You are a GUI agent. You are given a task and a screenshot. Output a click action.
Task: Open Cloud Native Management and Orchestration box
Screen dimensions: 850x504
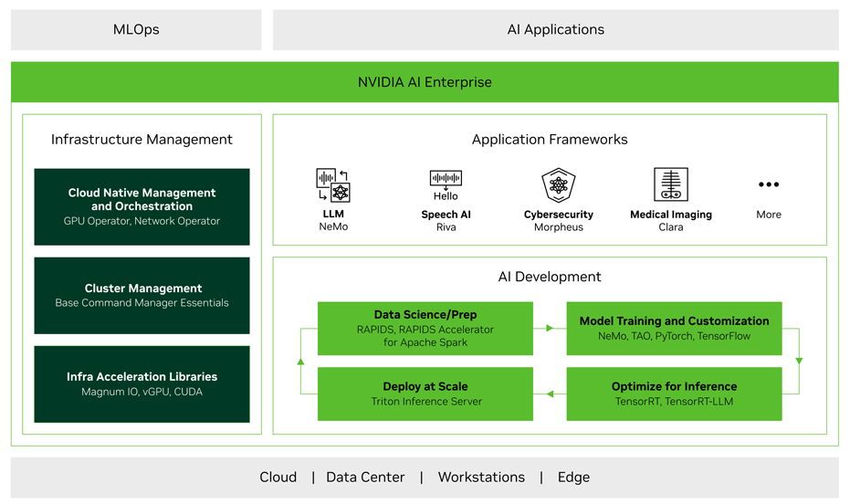142,206
